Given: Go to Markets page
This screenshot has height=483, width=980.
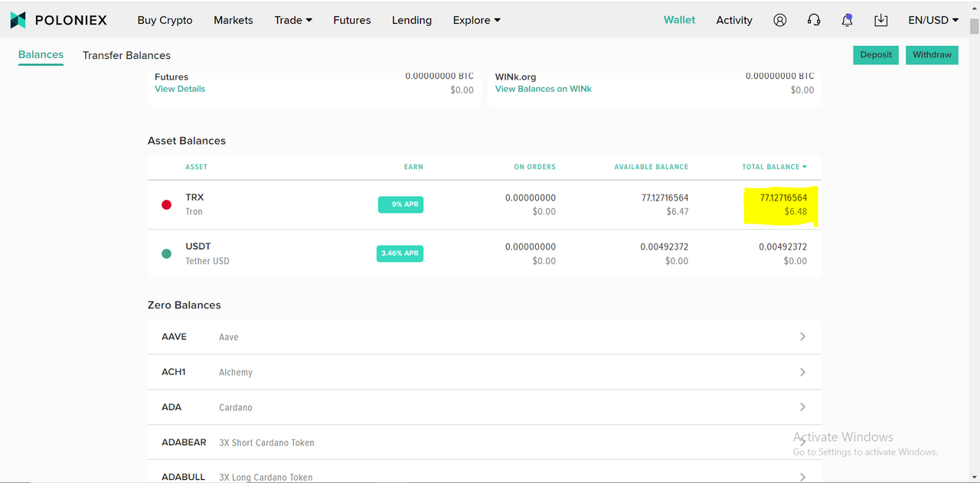Looking at the screenshot, I should [x=234, y=20].
